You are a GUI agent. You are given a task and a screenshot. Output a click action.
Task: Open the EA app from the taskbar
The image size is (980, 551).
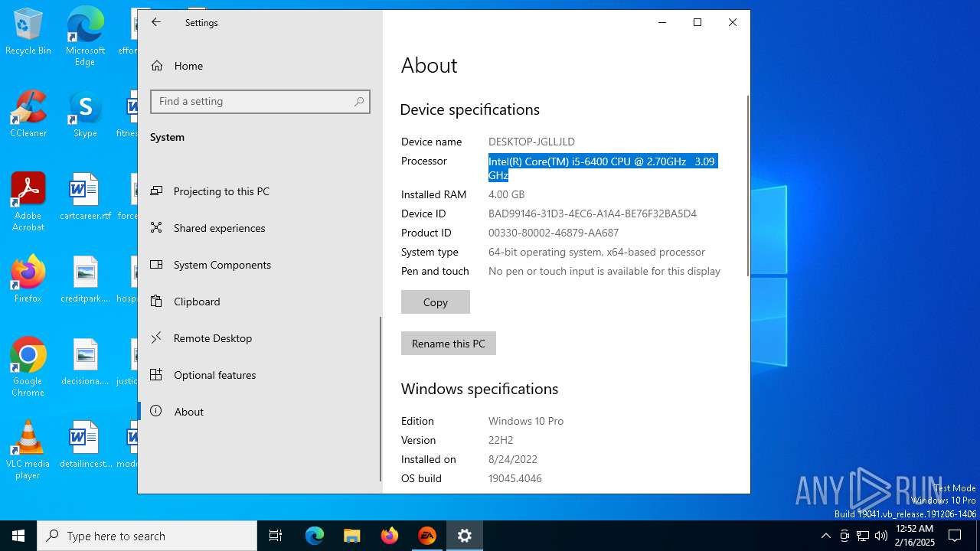427,536
